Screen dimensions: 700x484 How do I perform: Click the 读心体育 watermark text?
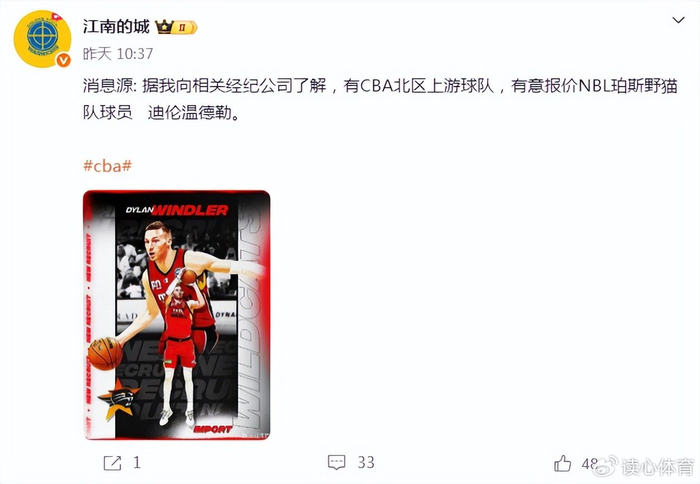pos(657,467)
